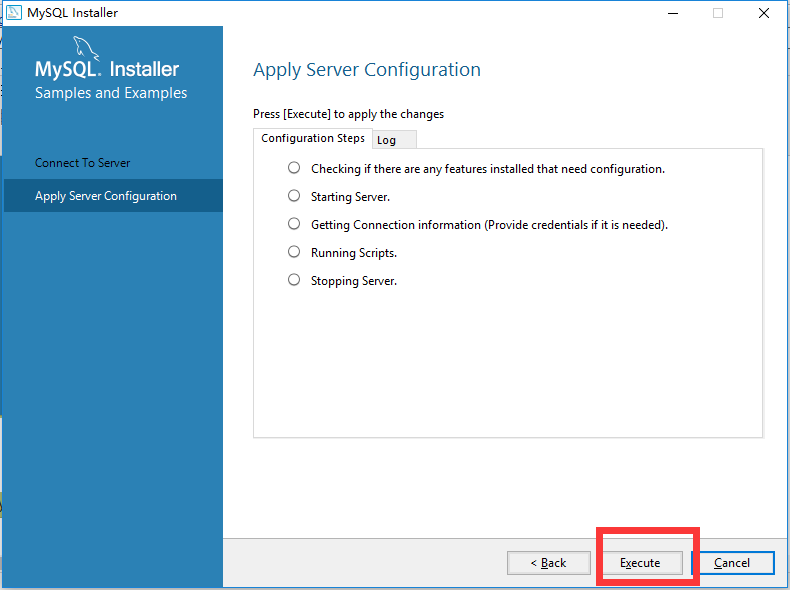Select the circle beside Checking features step
This screenshot has height=590, width=790.
[294, 168]
